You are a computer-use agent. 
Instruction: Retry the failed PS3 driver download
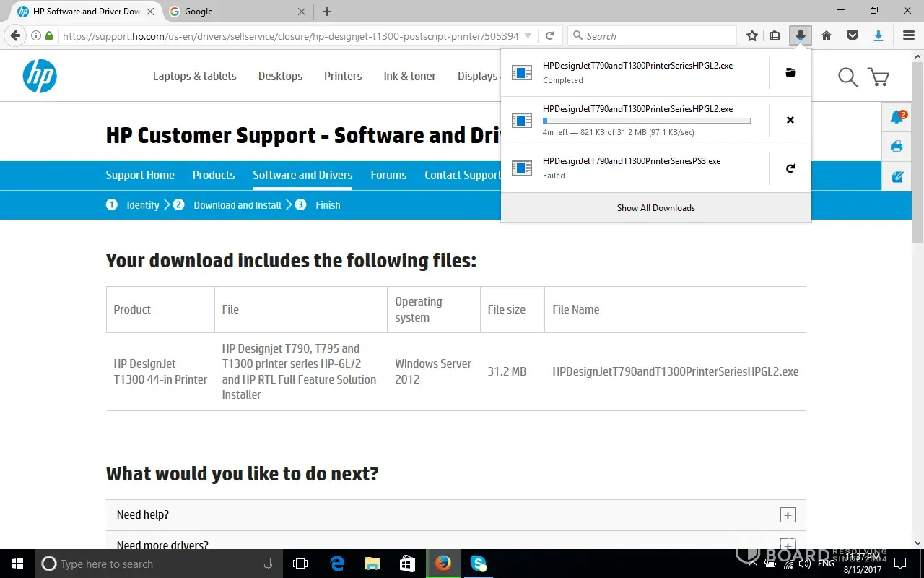[x=790, y=168]
